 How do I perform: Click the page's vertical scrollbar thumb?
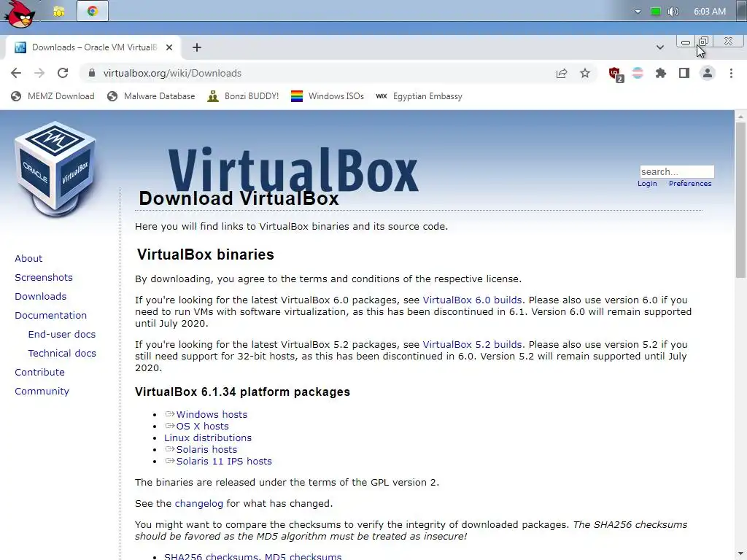point(740,200)
